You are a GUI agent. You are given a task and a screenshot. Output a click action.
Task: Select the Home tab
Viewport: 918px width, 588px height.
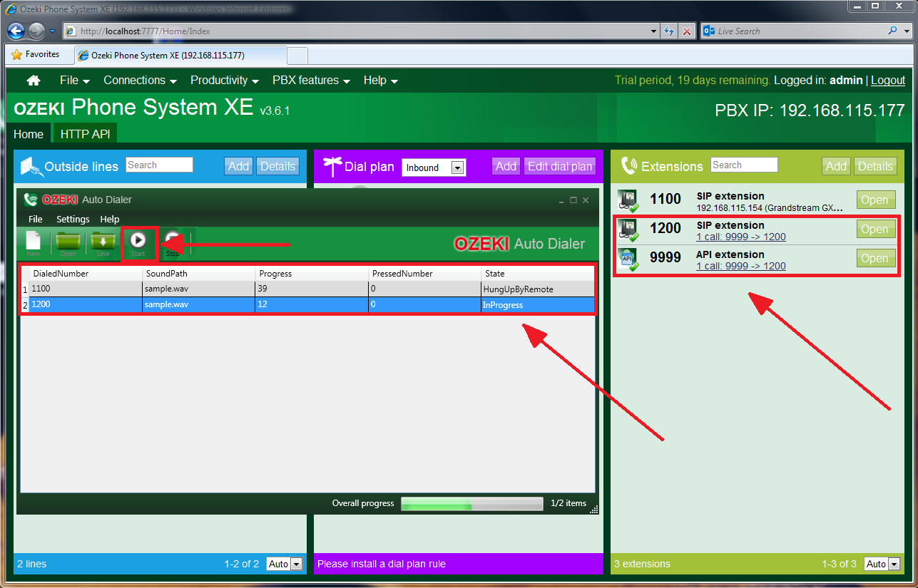click(x=29, y=134)
